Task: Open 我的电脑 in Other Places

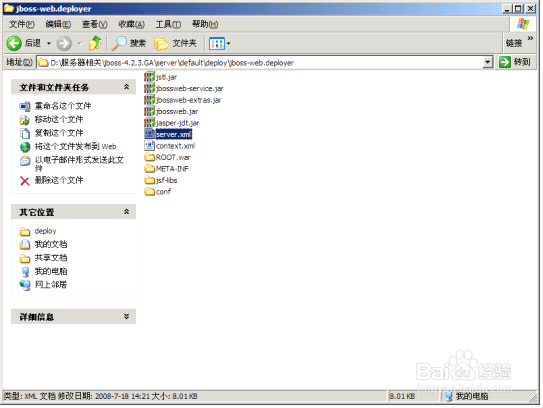Action: [x=51, y=271]
